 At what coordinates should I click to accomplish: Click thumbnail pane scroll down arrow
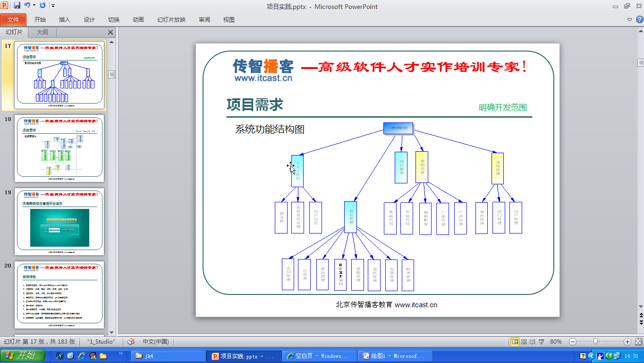pos(112,332)
